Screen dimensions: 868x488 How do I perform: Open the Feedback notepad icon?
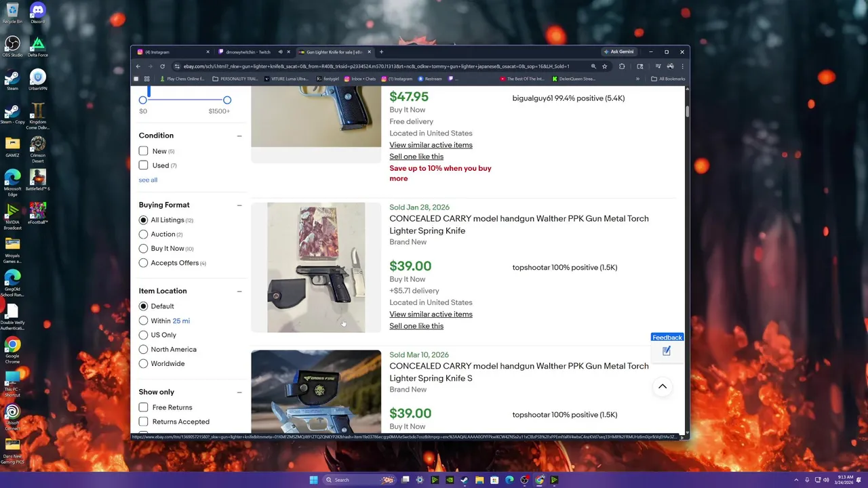click(667, 350)
